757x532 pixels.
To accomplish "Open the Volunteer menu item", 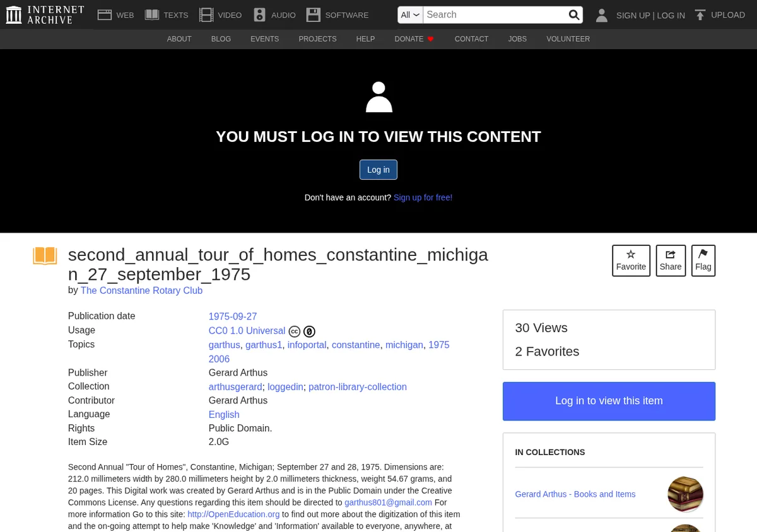I will (x=568, y=39).
